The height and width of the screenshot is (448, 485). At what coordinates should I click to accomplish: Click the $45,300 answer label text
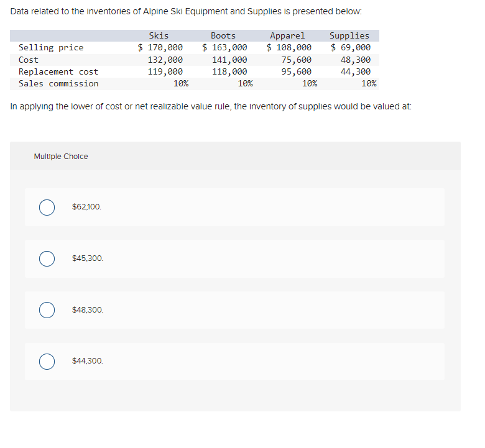pyautogui.click(x=88, y=258)
